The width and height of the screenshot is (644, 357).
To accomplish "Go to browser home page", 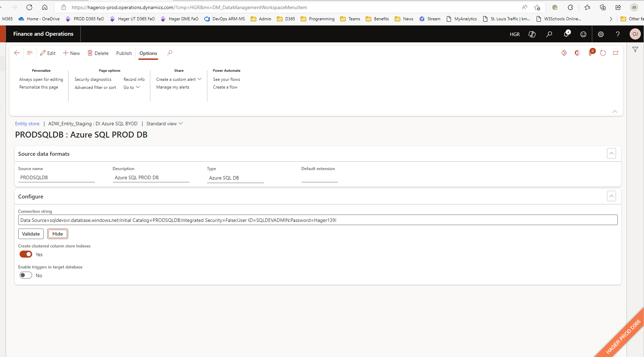I will coord(45,7).
